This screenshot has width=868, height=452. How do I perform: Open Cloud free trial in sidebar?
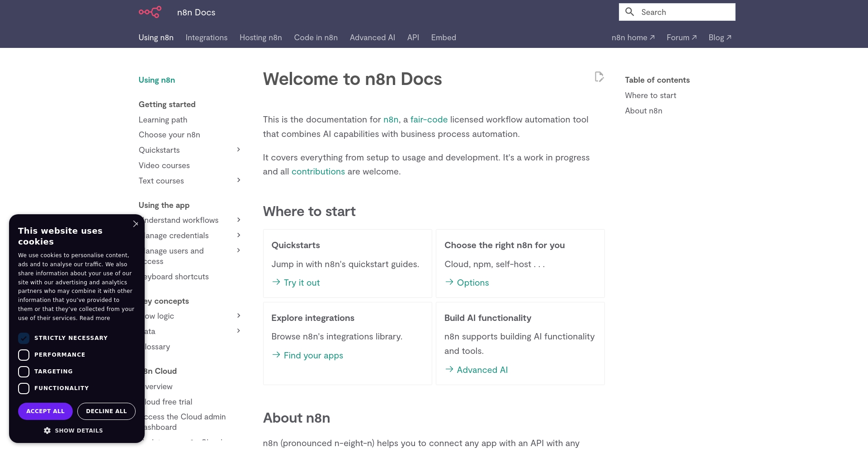click(168, 402)
